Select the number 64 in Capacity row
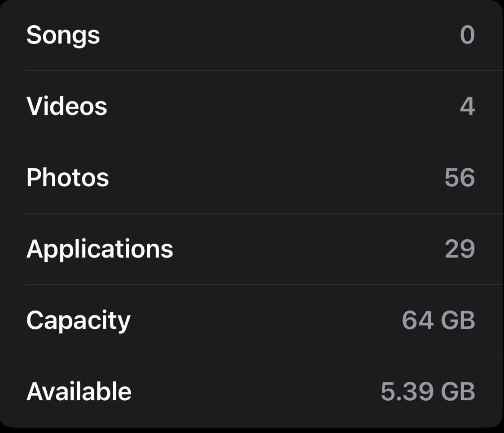Image resolution: width=504 pixels, height=433 pixels. coord(418,320)
